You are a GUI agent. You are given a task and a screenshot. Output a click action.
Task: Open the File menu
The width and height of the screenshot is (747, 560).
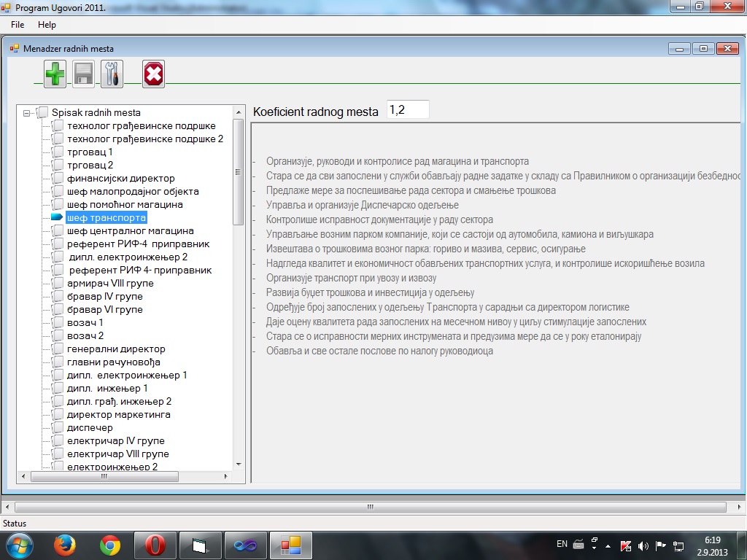click(x=18, y=25)
